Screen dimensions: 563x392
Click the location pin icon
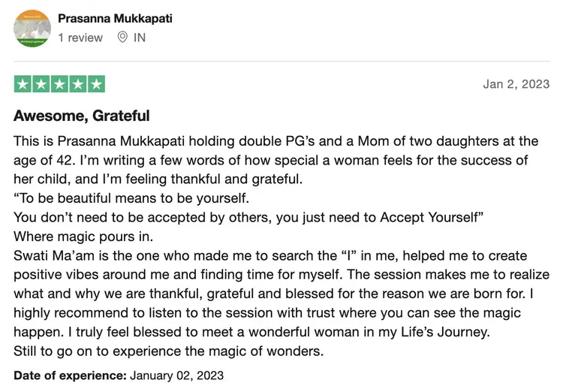(x=123, y=37)
